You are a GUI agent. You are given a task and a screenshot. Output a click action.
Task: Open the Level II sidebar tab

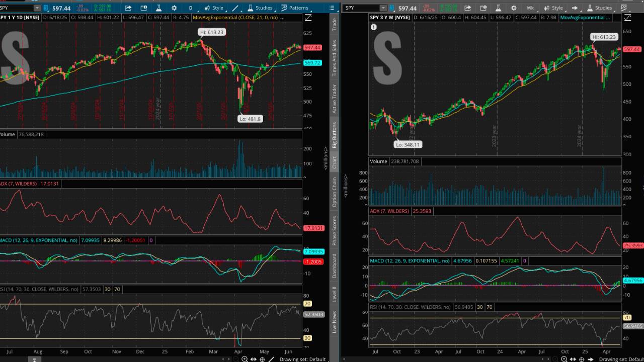point(335,295)
